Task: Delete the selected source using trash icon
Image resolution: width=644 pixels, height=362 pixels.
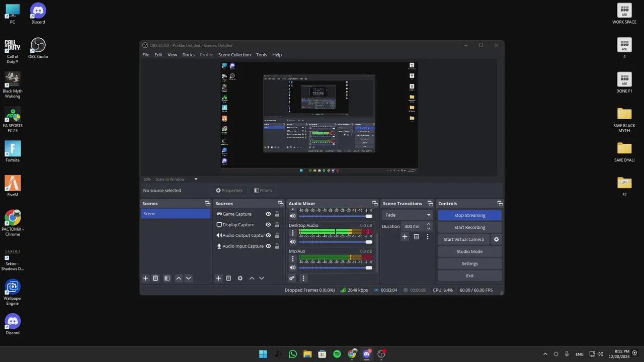Action: 228,278
